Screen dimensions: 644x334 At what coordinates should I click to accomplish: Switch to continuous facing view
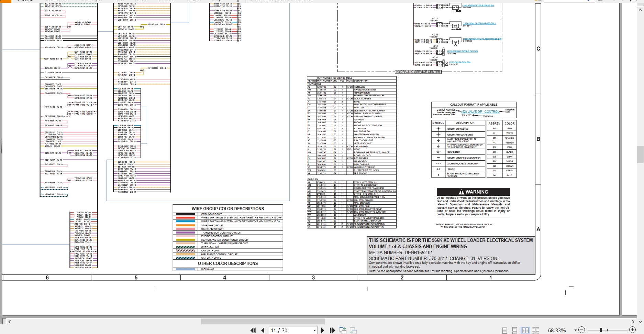535,330
